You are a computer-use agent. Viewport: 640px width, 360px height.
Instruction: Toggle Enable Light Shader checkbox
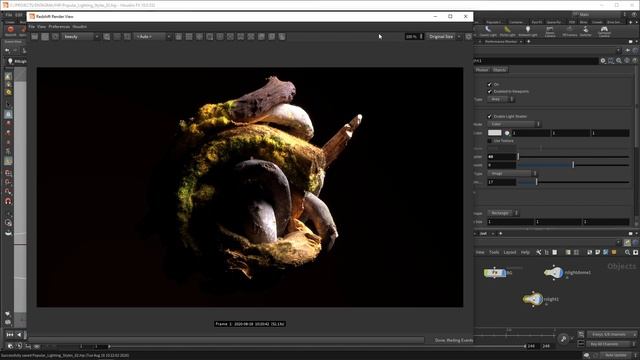pos(489,116)
